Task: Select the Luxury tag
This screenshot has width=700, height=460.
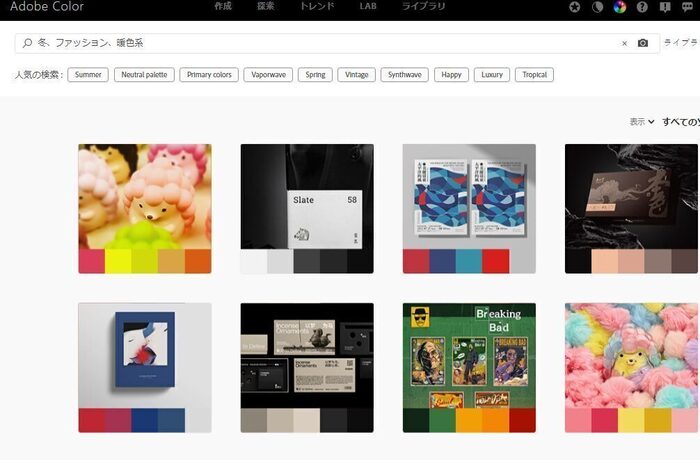Action: click(492, 75)
